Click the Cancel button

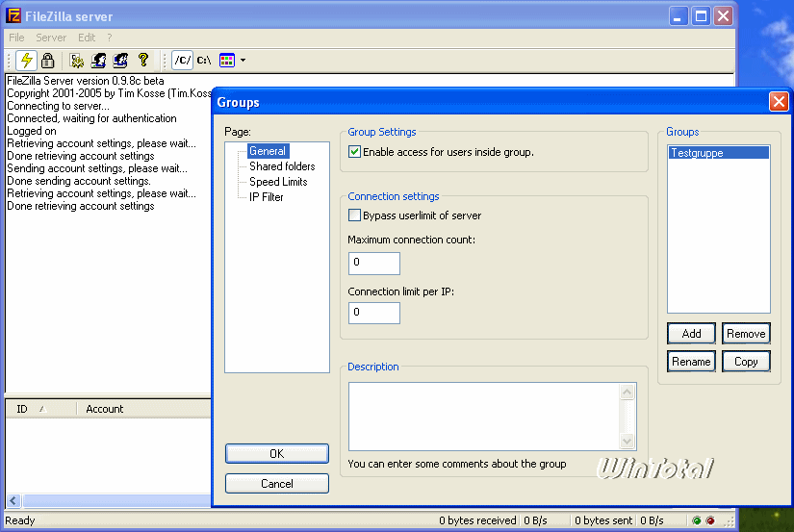coord(277,483)
